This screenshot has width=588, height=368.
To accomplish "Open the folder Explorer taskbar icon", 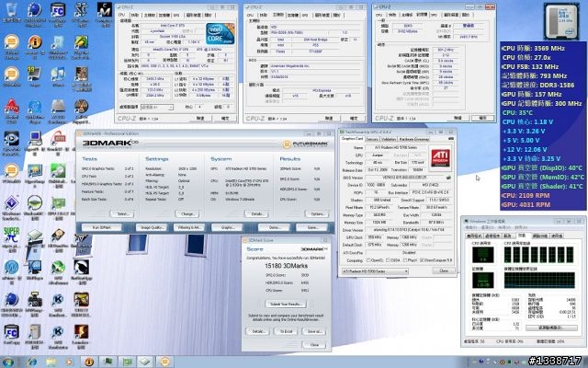I will [x=51, y=362].
